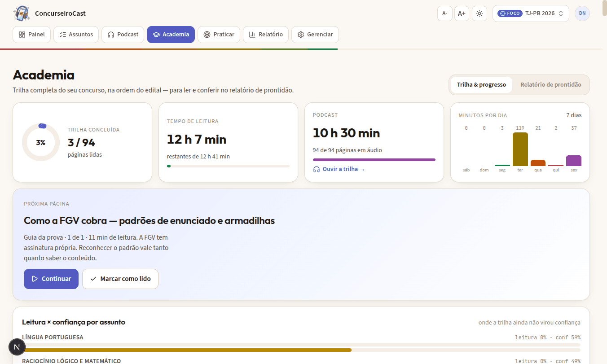The width and height of the screenshot is (607, 364).
Task: Switch to Relatório de prontidão view
Action: point(551,85)
